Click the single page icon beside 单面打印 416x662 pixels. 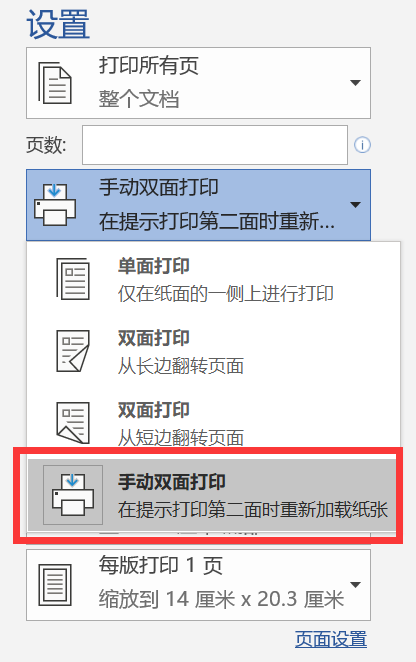pyautogui.click(x=73, y=279)
